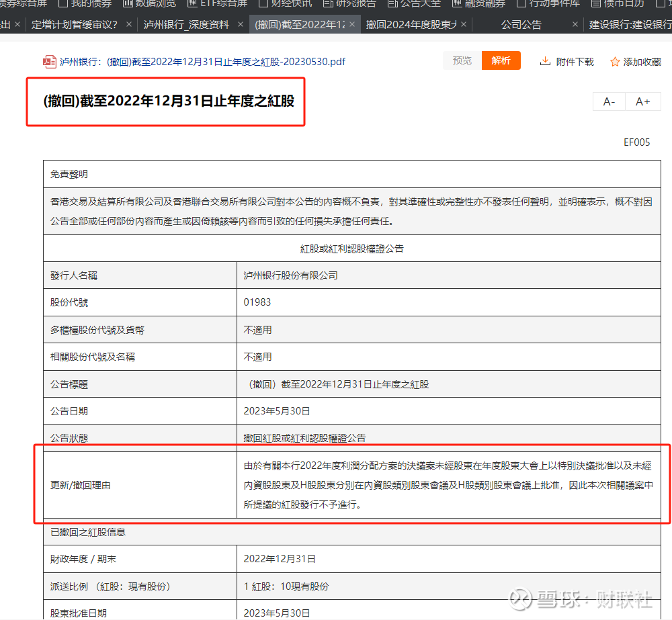Click the 公告狀態 label cell
The width and height of the screenshot is (672, 620).
pyautogui.click(x=140, y=438)
